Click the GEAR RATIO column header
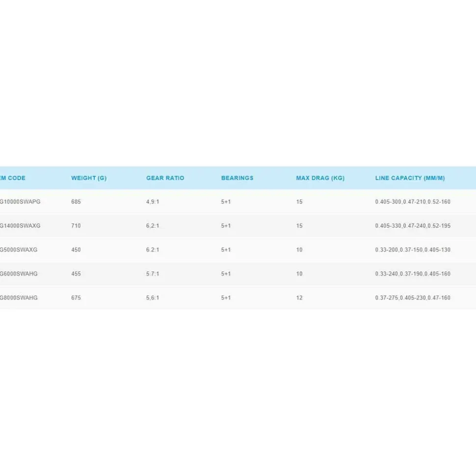Image resolution: width=476 pixels, height=476 pixels. click(165, 178)
